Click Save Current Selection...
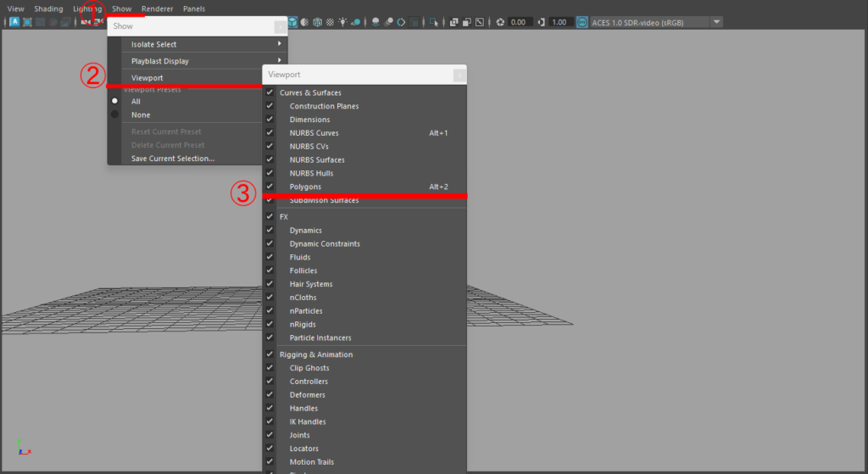The image size is (868, 474). click(173, 159)
